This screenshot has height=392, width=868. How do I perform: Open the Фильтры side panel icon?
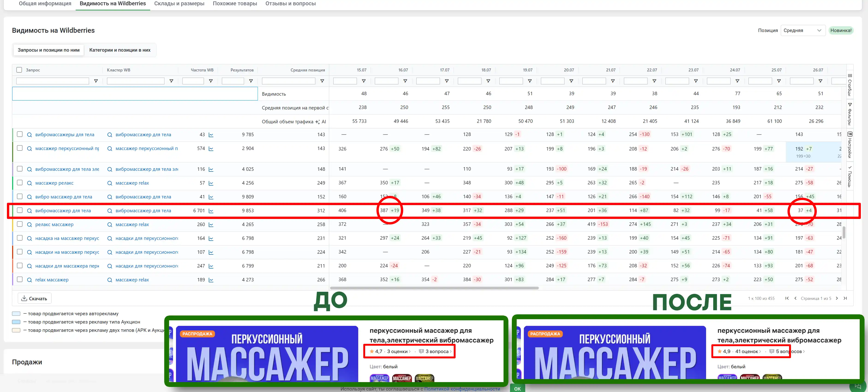[x=850, y=114]
